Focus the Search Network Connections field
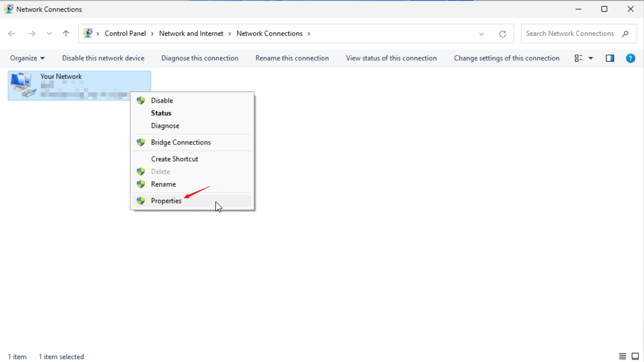The width and height of the screenshot is (644, 362). pyautogui.click(x=579, y=34)
